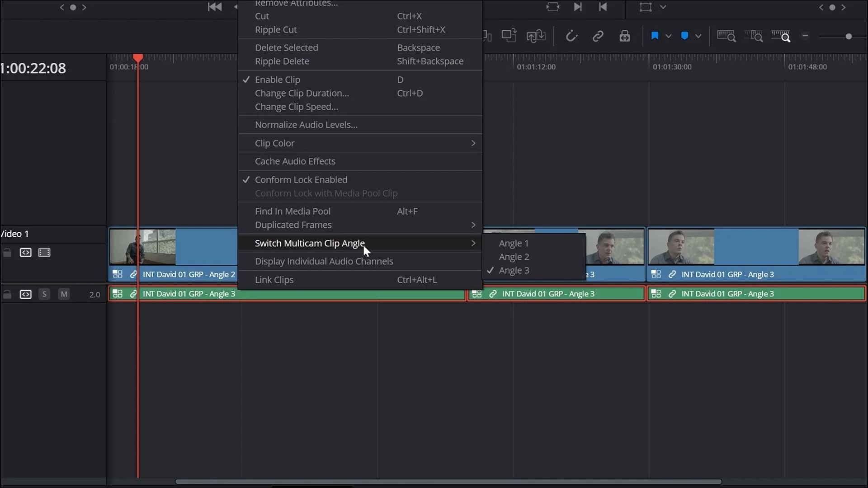Select the detail zoom icon
The image size is (868, 488).
point(754,36)
